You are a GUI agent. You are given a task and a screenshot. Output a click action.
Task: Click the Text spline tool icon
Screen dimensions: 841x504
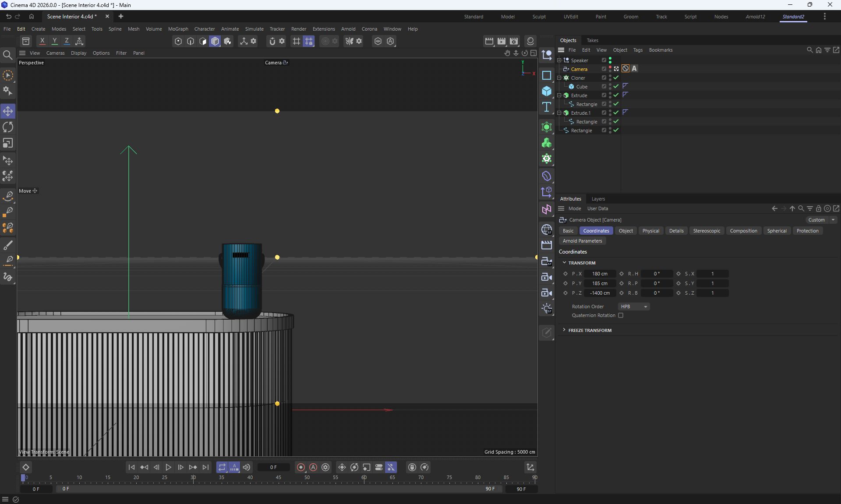coord(547,107)
